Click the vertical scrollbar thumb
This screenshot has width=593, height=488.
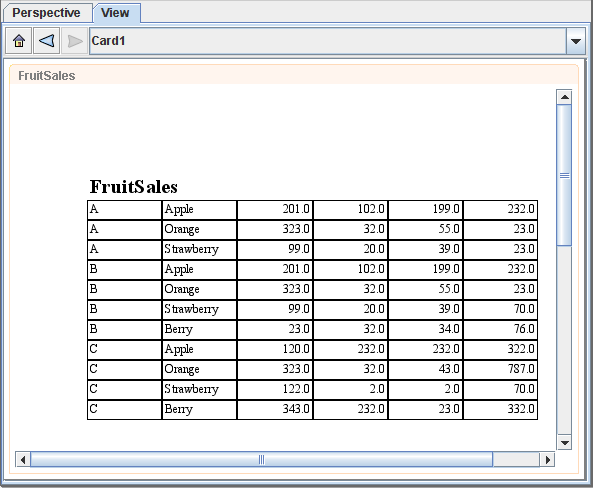pos(564,175)
